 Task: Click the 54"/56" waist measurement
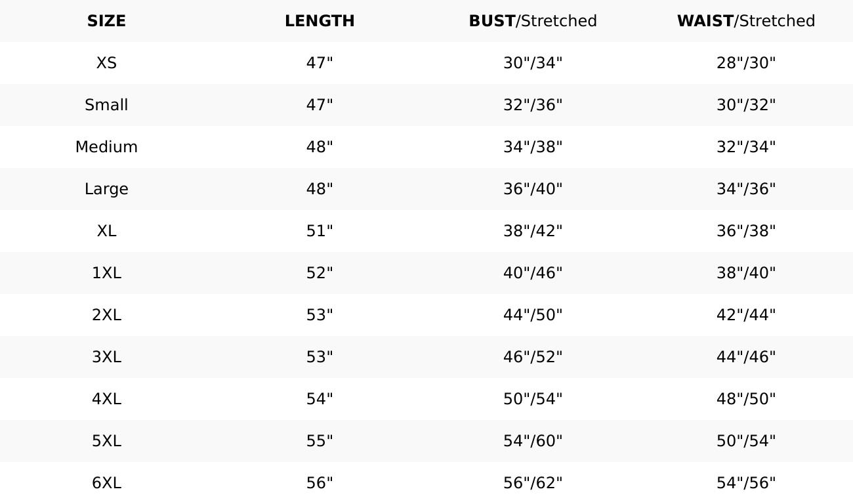pyautogui.click(x=746, y=483)
